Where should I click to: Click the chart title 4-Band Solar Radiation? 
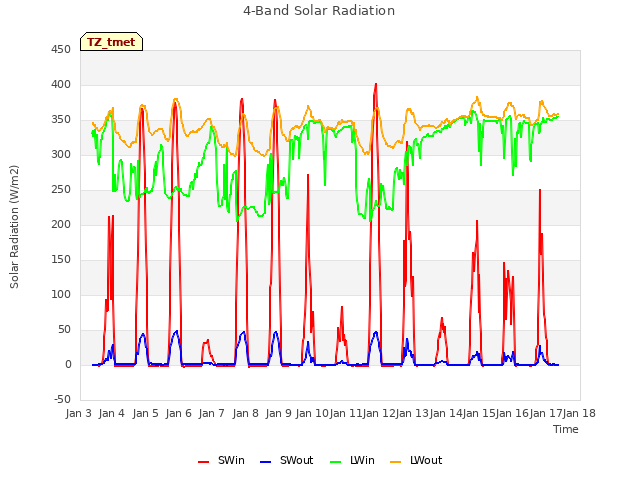[319, 11]
